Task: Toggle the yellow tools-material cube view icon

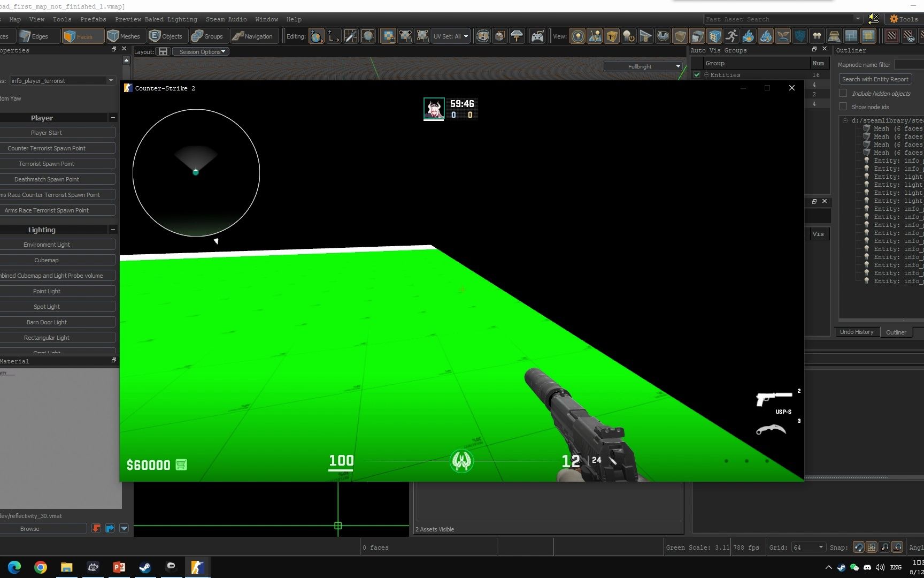Action: 612,36
